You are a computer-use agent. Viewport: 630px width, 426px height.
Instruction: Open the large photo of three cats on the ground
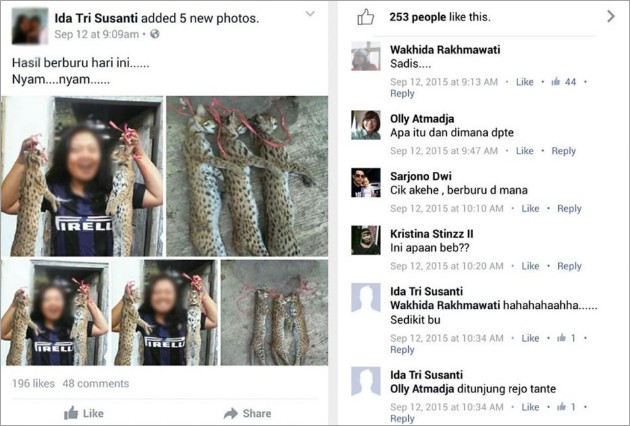[x=247, y=176]
